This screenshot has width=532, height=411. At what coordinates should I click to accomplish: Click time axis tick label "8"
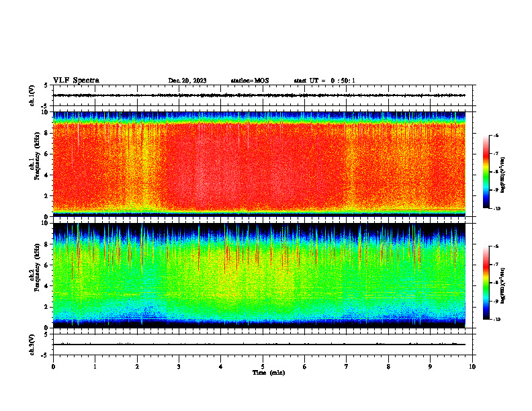pos(388,367)
